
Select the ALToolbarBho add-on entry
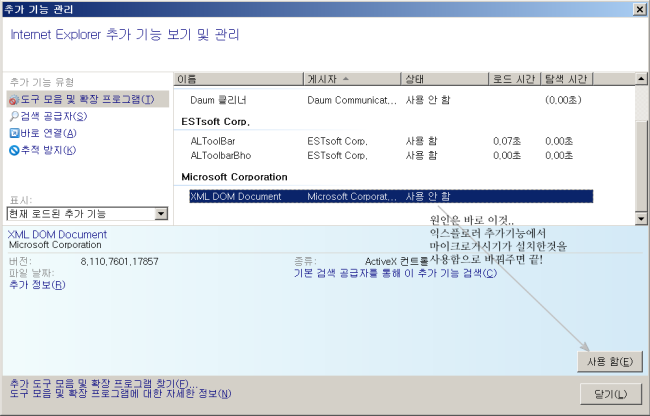[219, 156]
